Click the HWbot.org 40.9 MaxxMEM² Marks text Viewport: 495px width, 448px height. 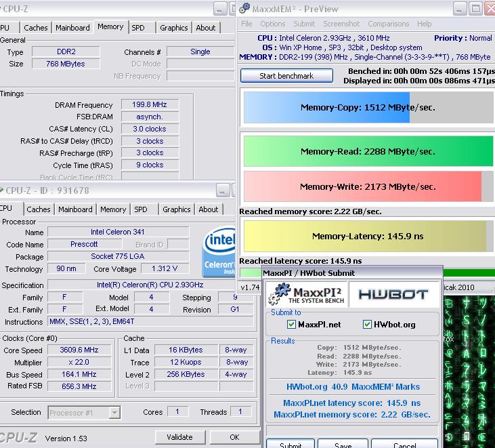click(x=353, y=387)
